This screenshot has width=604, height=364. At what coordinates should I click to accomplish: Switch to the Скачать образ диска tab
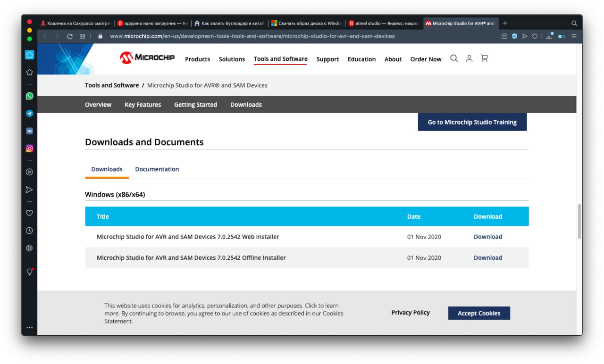pyautogui.click(x=307, y=23)
